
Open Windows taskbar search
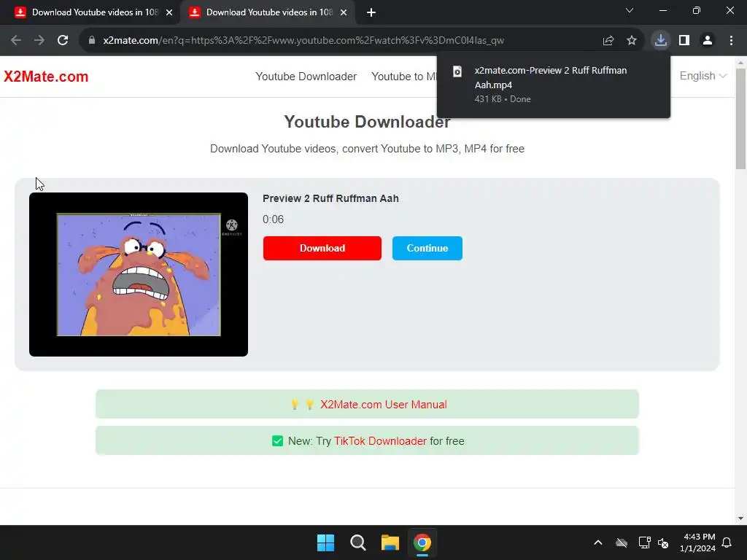coord(357,542)
